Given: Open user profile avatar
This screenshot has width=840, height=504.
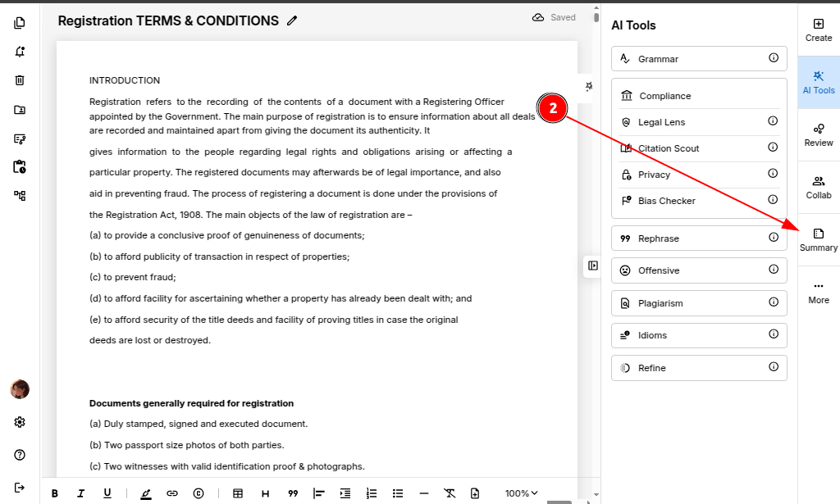Looking at the screenshot, I should pos(20,389).
